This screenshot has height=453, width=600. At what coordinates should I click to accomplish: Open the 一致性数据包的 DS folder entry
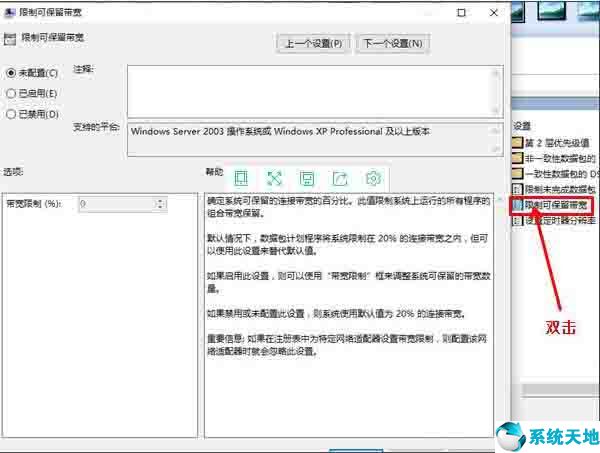tap(561, 173)
